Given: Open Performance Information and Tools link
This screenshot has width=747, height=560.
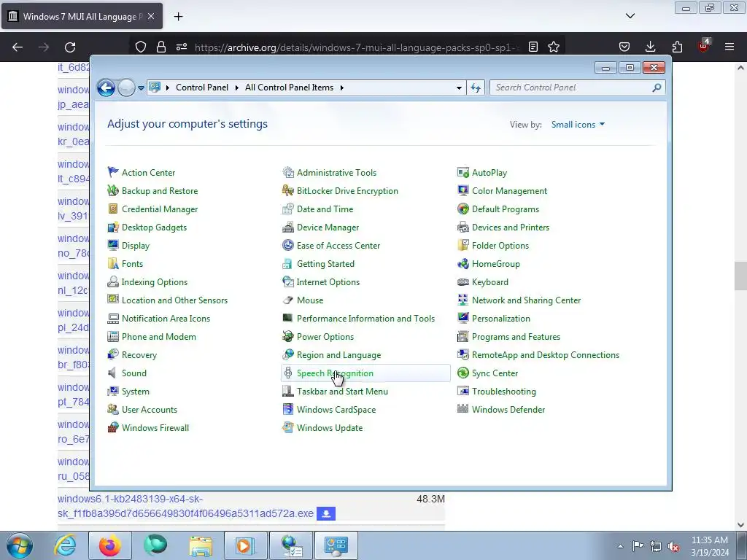Looking at the screenshot, I should coord(365,319).
